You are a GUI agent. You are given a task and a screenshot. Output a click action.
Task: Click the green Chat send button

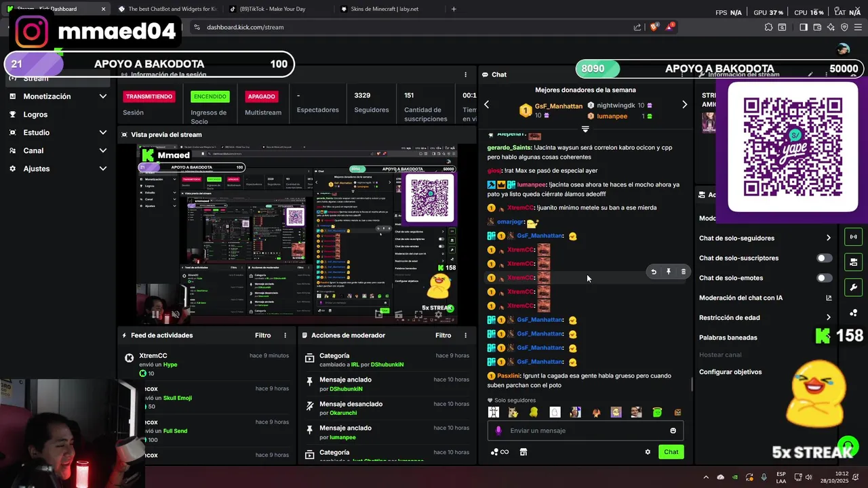point(671,452)
